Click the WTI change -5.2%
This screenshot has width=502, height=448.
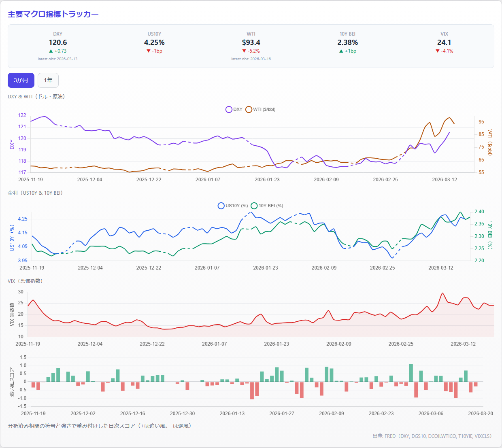click(x=251, y=51)
